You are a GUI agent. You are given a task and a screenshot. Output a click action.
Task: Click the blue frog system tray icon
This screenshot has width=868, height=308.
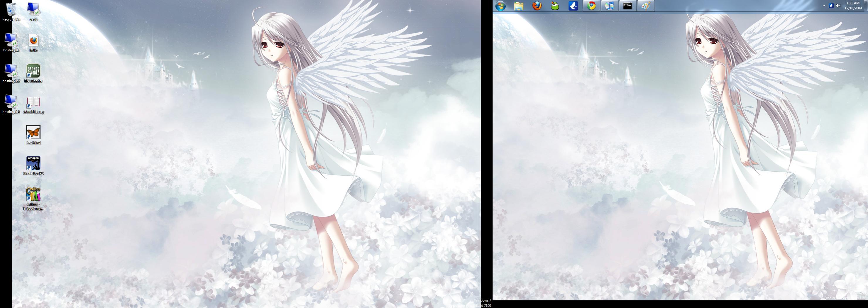point(831,6)
